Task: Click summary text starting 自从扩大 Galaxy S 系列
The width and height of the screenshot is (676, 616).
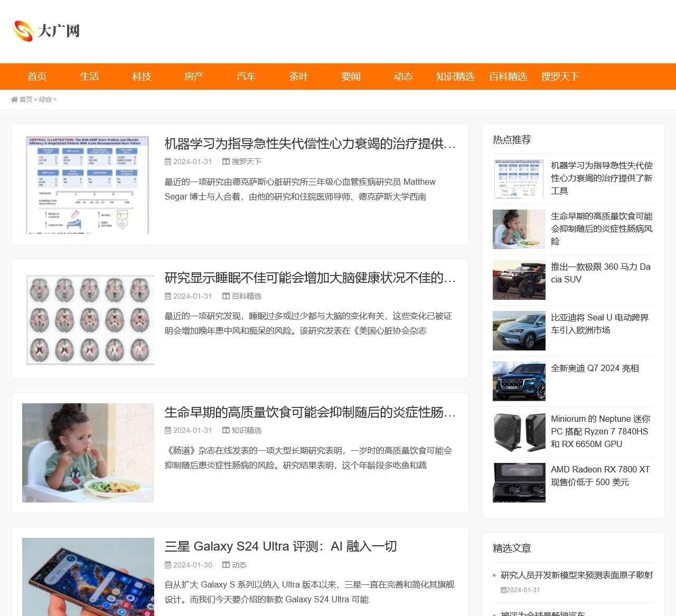Action: [x=309, y=592]
